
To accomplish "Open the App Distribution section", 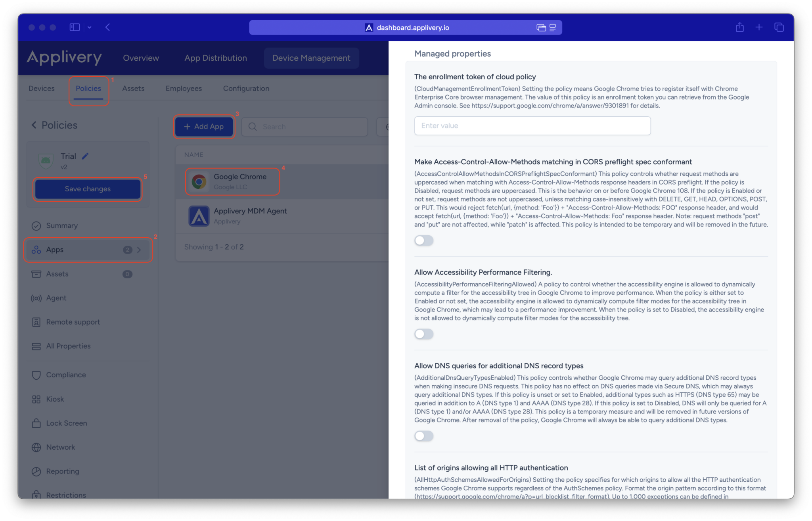I will 215,58.
